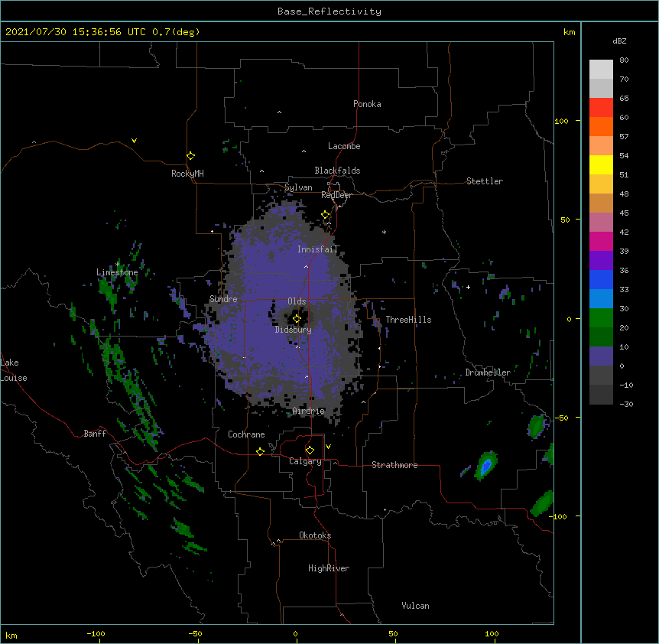Click the blue-core storm cell southeast of Strathmore
The height and width of the screenshot is (644, 659).
tap(486, 467)
